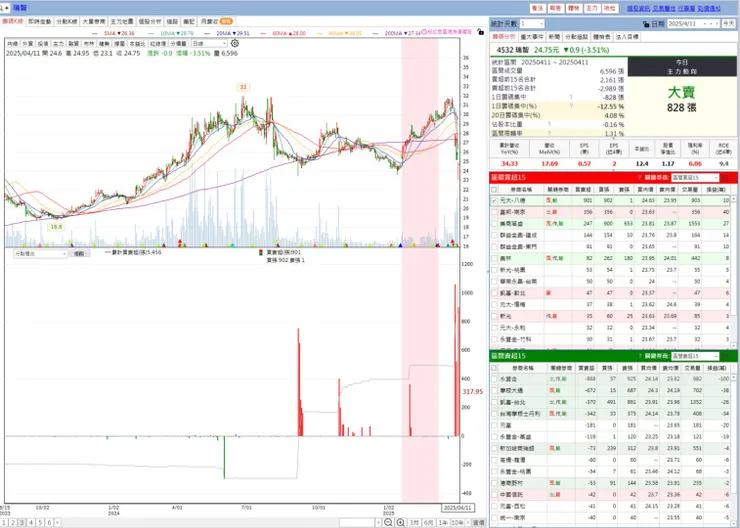740x528 pixels.
Task: Zoom out using the minus magnifier icon
Action: [388, 522]
